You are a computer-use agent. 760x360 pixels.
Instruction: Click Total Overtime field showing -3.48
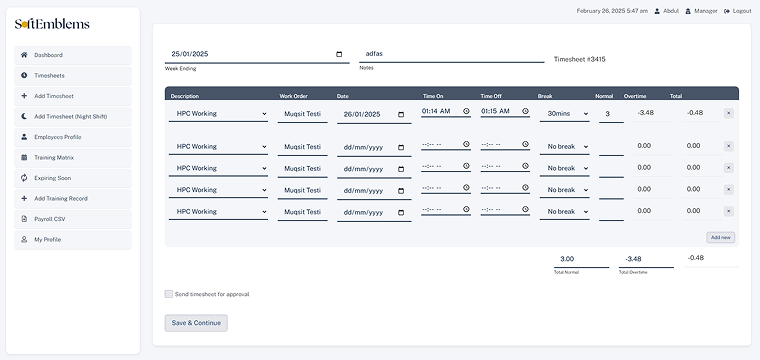pyautogui.click(x=646, y=259)
